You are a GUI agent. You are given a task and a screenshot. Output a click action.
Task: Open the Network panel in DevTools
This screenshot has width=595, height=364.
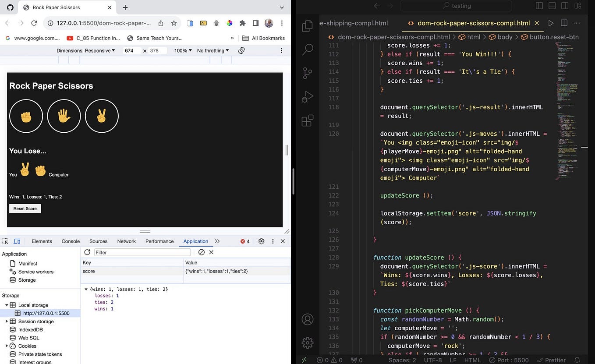click(126, 241)
